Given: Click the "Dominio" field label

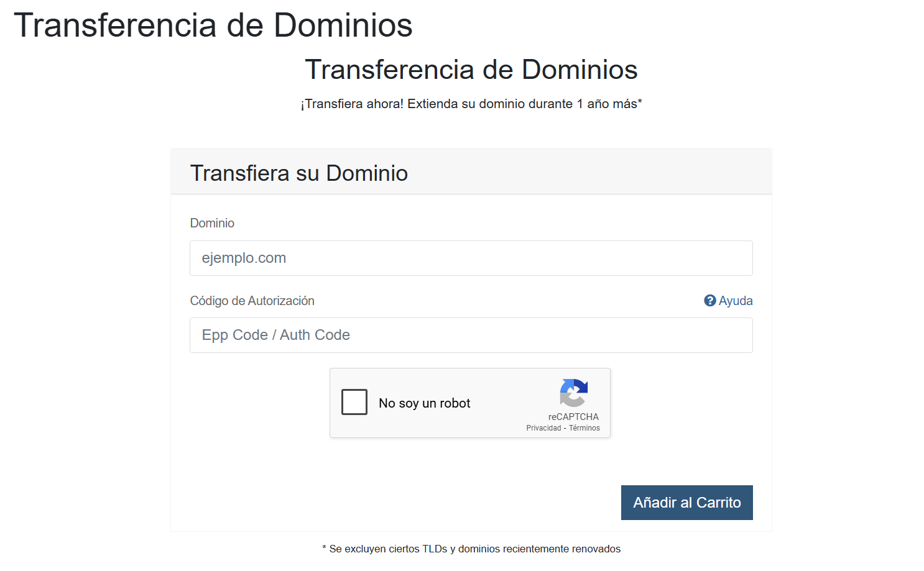Looking at the screenshot, I should point(212,223).
